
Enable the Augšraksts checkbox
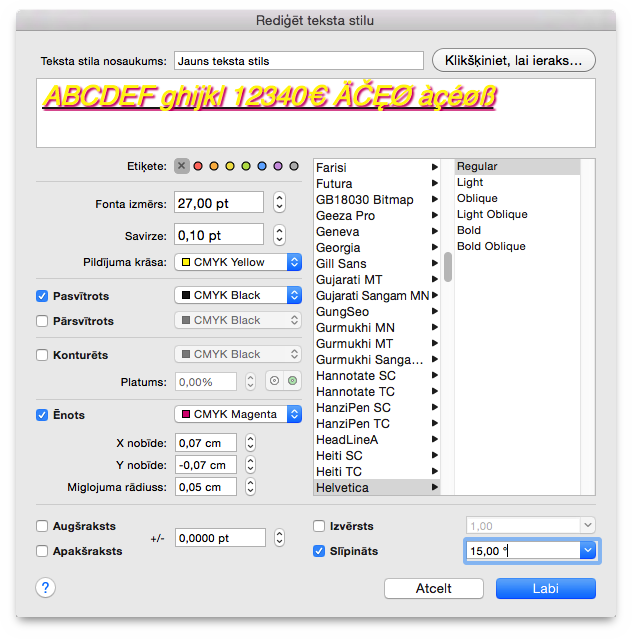[x=42, y=526]
